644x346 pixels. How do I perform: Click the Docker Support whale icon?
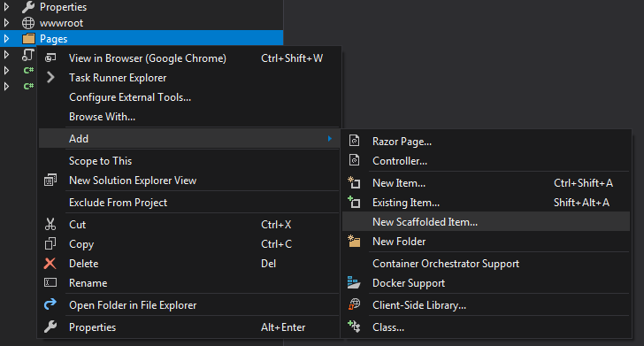coord(354,282)
